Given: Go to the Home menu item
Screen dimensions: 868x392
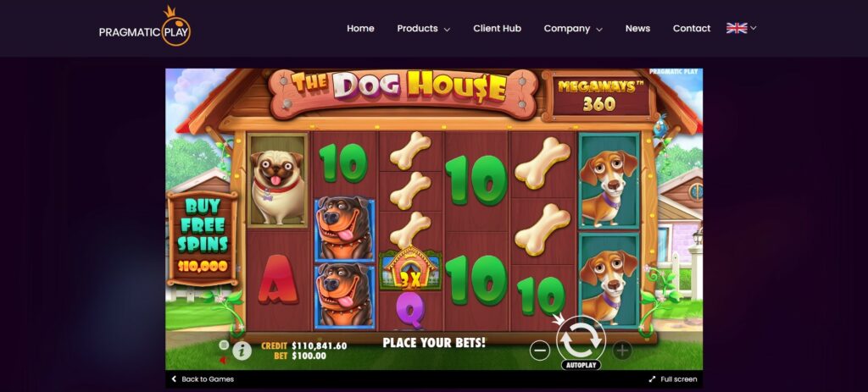Looking at the screenshot, I should [x=360, y=29].
